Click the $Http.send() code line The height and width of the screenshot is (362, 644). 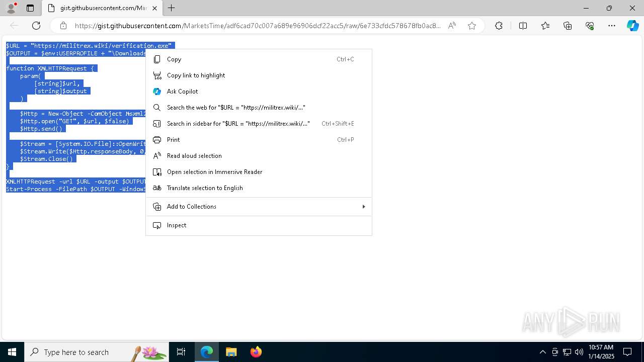pos(41,129)
